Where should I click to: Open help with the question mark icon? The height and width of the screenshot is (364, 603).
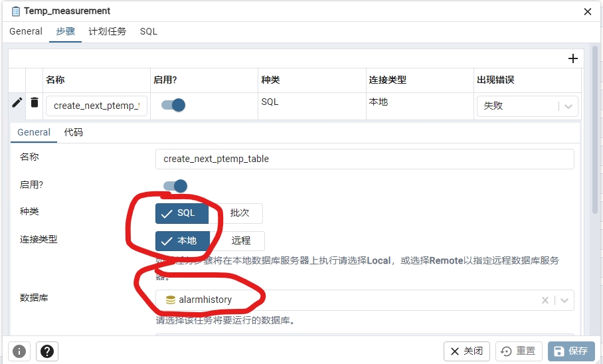[48, 351]
